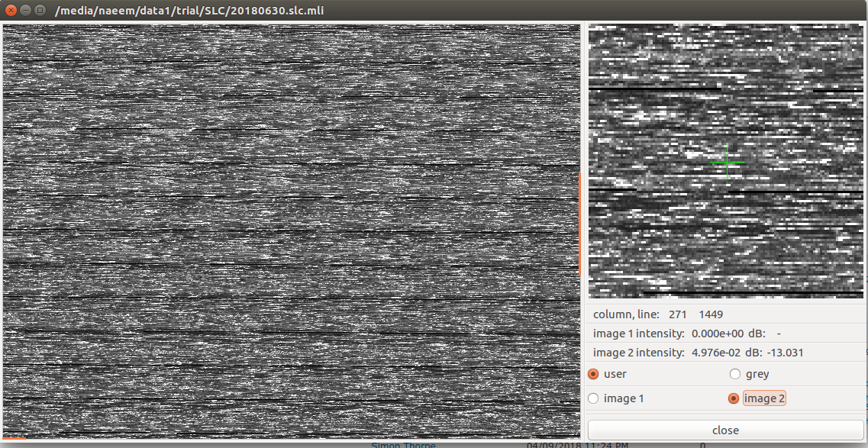Click the green crosshair in the zoom preview
The height and width of the screenshot is (448, 868).
point(727,163)
